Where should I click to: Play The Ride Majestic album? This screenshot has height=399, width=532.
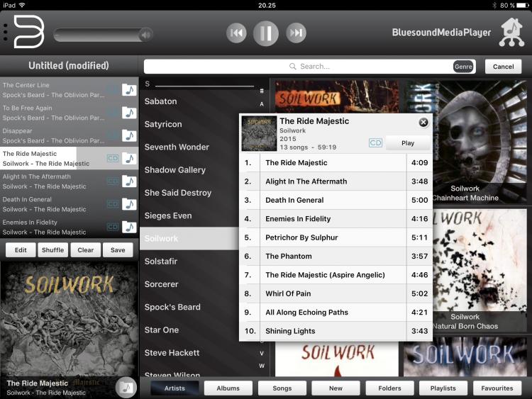(x=408, y=143)
